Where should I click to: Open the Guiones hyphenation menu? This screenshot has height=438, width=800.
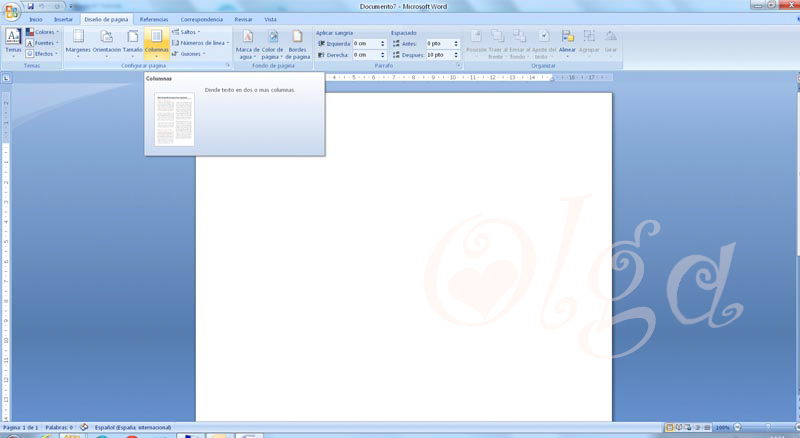(189, 54)
